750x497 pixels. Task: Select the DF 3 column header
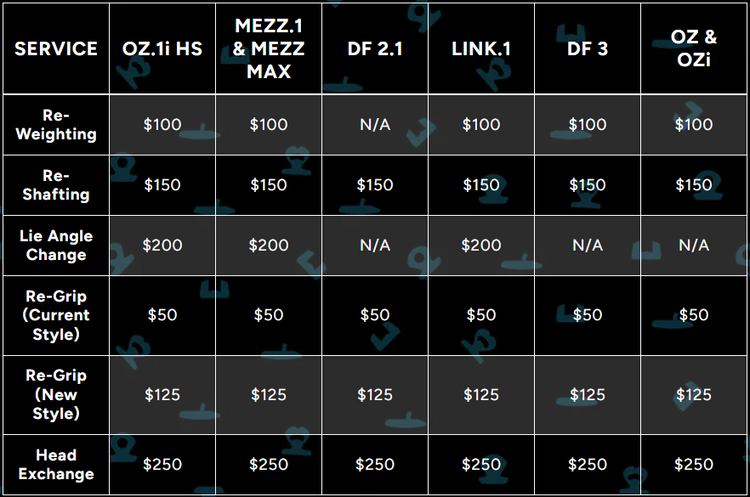click(x=587, y=48)
